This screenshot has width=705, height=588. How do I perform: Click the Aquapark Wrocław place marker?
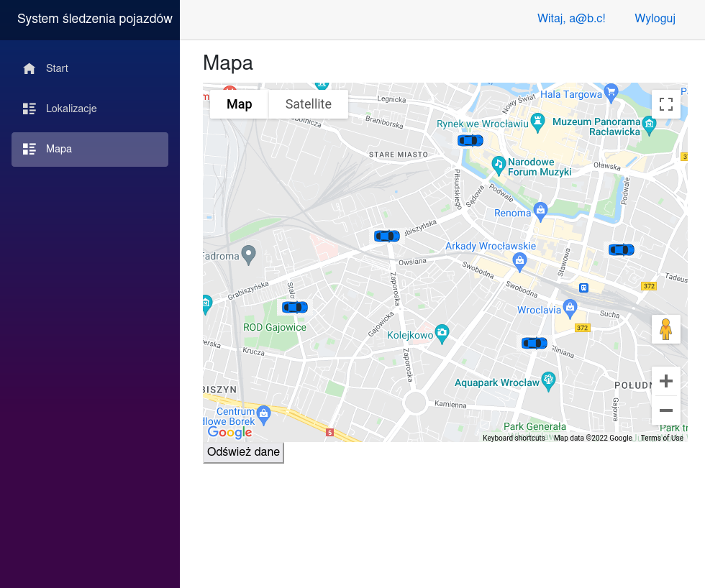pyautogui.click(x=549, y=380)
